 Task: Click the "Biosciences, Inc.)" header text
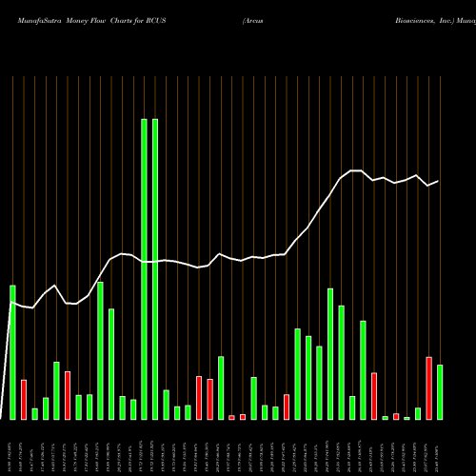tap(425, 21)
